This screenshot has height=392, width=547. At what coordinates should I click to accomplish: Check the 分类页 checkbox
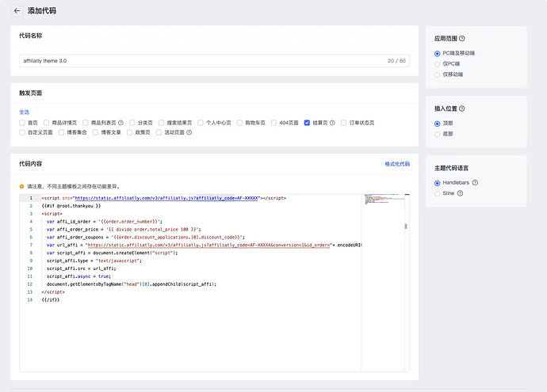(x=132, y=123)
